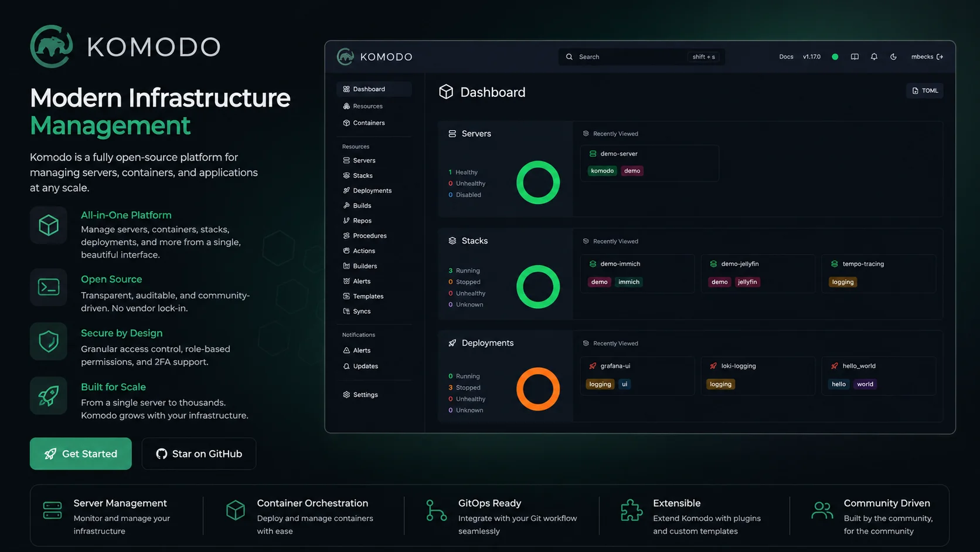Viewport: 980px width, 552px height.
Task: Click the All-in-One Platform cube icon
Action: click(49, 225)
